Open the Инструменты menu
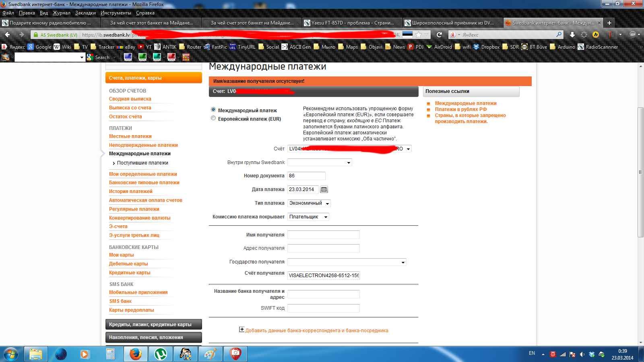Screen dimensions: 644x362 coord(116,13)
